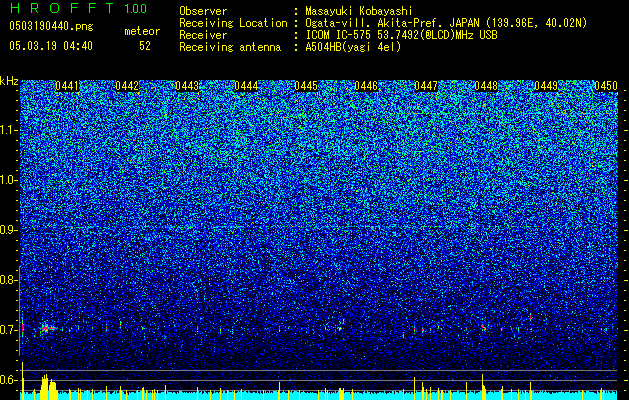Viewport: 629px width, 400px height.
Task: Click the 0.6 frequency axis label
Action: (x=9, y=380)
